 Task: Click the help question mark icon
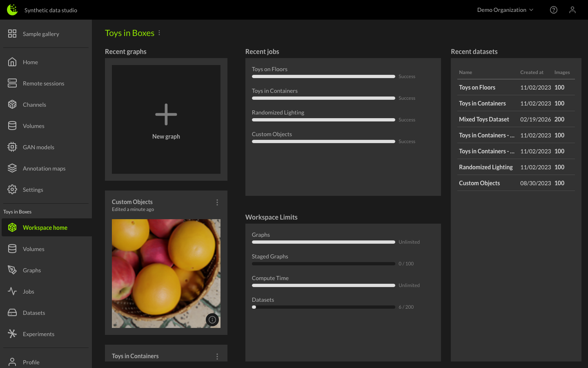click(553, 10)
